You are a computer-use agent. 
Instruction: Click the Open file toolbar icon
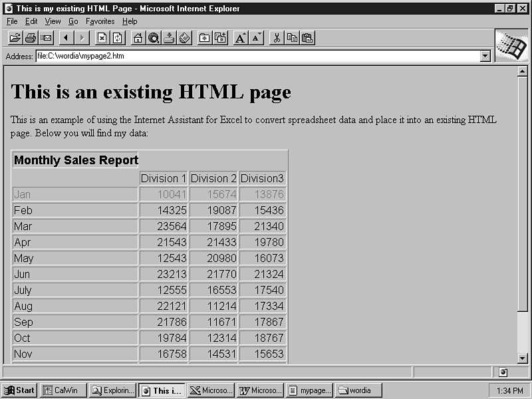click(x=15, y=38)
